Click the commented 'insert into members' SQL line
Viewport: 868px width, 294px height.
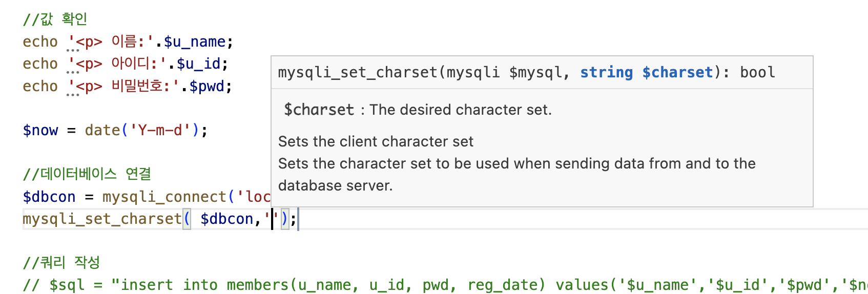click(445, 285)
